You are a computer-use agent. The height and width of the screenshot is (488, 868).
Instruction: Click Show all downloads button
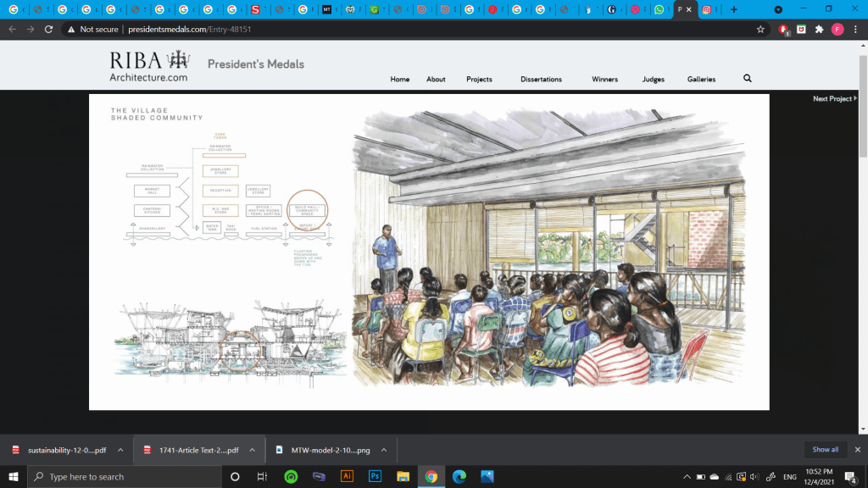pyautogui.click(x=825, y=450)
